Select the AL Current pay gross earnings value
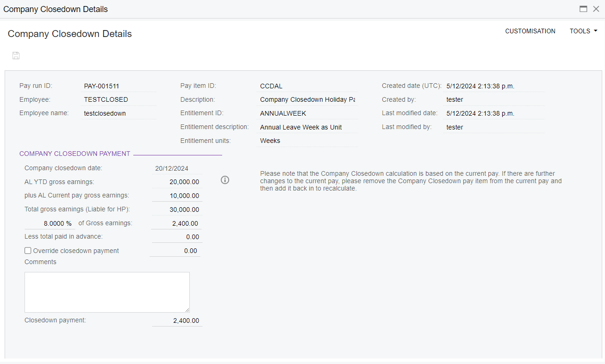This screenshot has width=605, height=364. point(177,196)
